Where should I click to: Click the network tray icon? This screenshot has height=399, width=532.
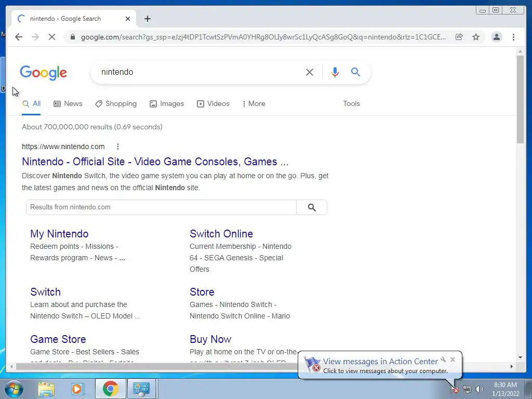pos(467,389)
